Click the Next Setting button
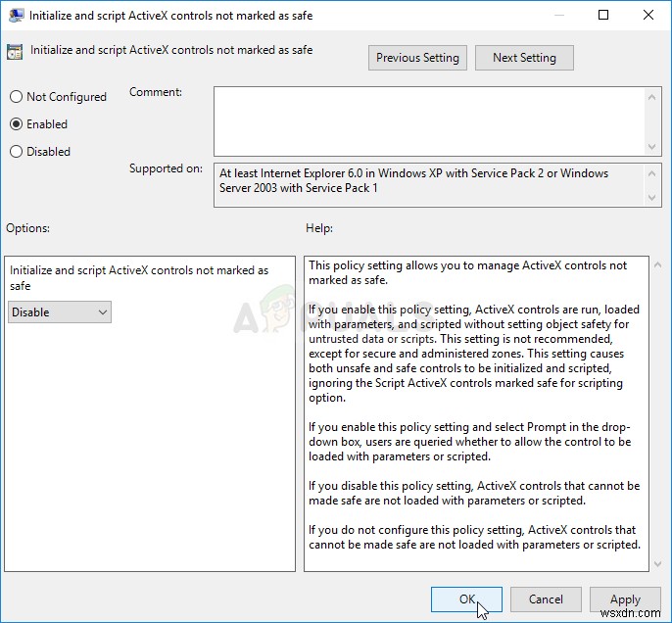Screen dimensions: 672x623 [524, 58]
